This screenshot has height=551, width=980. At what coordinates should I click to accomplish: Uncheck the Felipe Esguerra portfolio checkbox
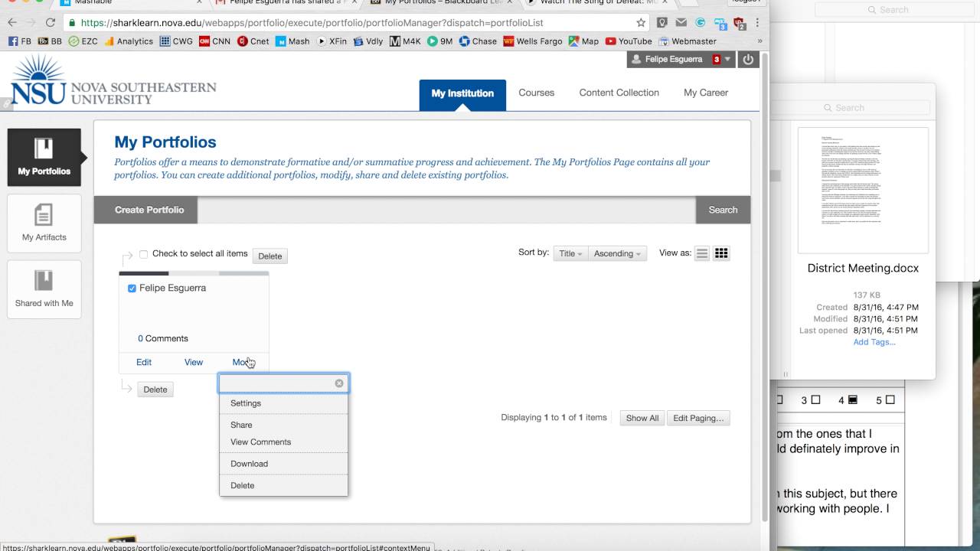132,289
